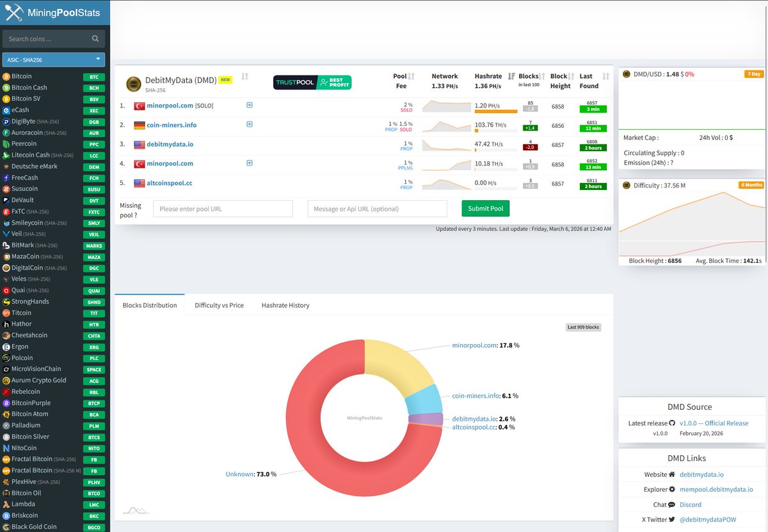Screen dimensions: 768x532
Task: Click the Quai coin icon
Action: (6, 290)
